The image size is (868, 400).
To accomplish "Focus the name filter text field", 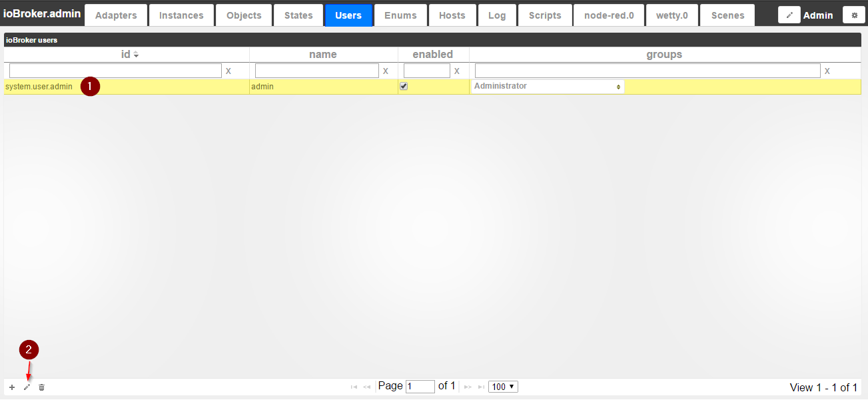I will point(316,71).
